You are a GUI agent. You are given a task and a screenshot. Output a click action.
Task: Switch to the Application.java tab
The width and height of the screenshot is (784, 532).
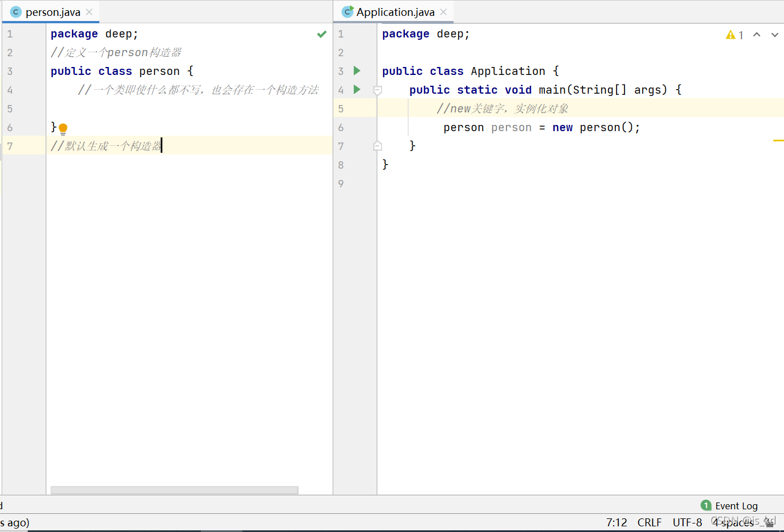395,12
